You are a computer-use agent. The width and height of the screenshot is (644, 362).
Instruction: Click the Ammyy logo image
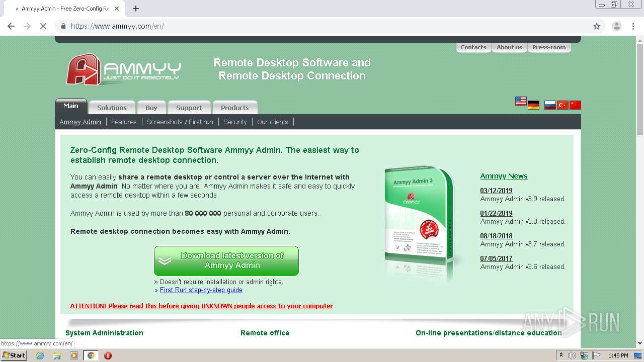[124, 69]
